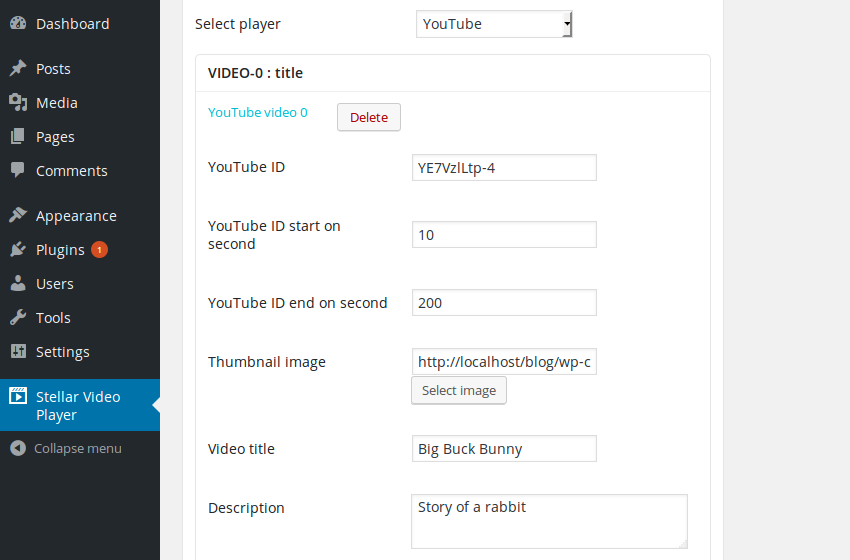This screenshot has width=850, height=560.
Task: Click the Stellar Video Player film icon
Action: [x=18, y=396]
